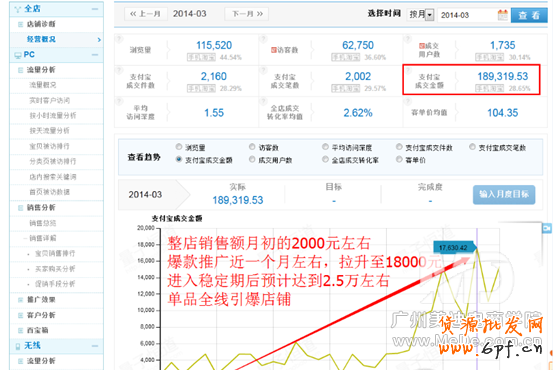Click the help icon beside 浏览量
The width and height of the screenshot is (553, 370).
[119, 38]
